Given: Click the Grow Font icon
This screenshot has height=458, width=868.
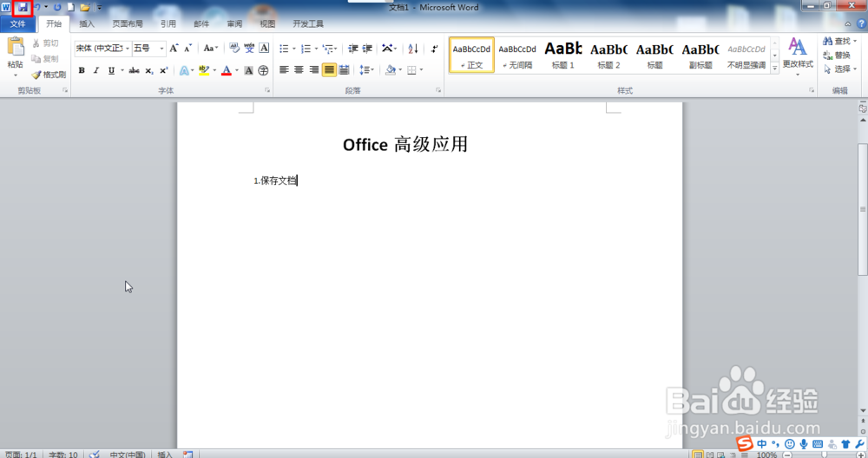Looking at the screenshot, I should pyautogui.click(x=174, y=49).
